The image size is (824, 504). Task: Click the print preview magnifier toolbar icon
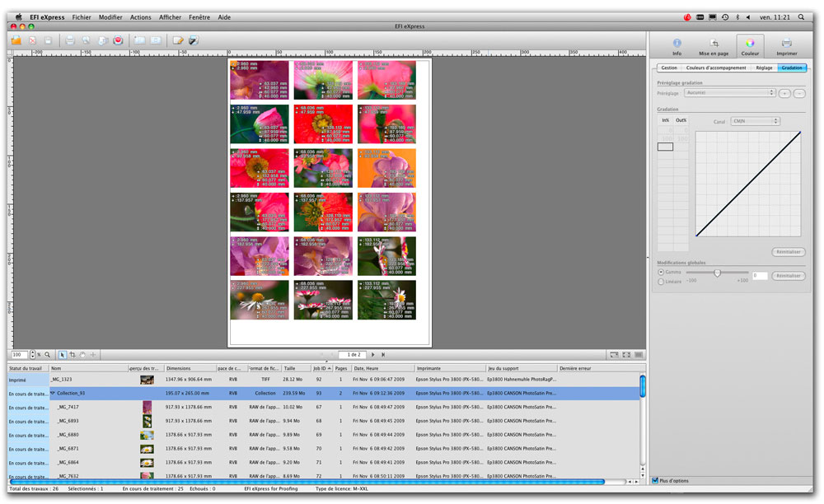[x=86, y=40]
